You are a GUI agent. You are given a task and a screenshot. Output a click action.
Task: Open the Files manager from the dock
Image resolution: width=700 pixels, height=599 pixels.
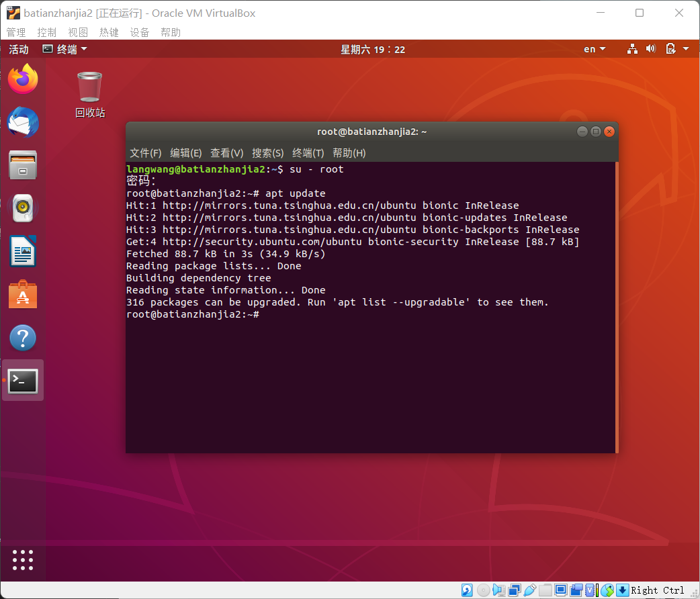(23, 165)
